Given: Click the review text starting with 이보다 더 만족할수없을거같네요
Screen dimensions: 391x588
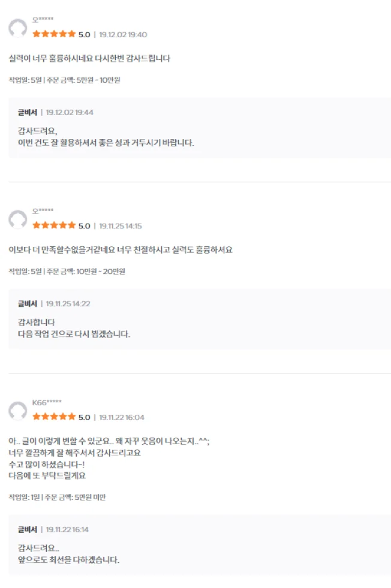Looking at the screenshot, I should coord(120,249).
